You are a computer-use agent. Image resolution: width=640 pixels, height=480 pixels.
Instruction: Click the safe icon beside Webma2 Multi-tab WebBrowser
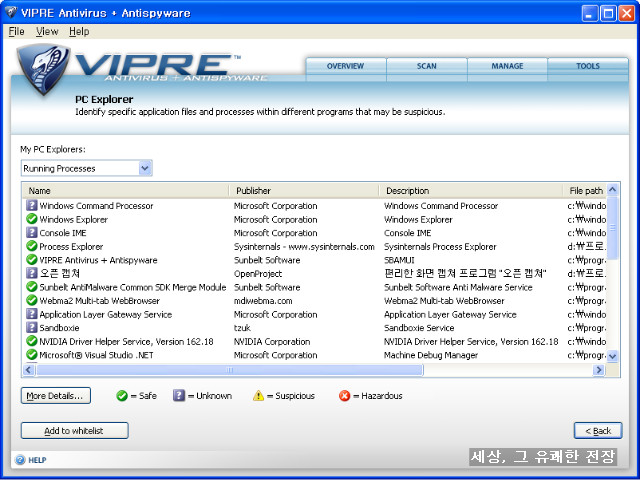pos(31,300)
